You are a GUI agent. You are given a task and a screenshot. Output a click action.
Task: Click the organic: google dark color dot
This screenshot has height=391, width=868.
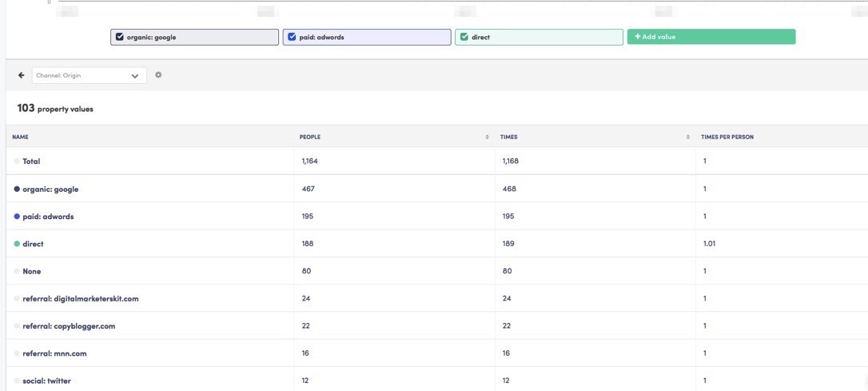tap(17, 189)
